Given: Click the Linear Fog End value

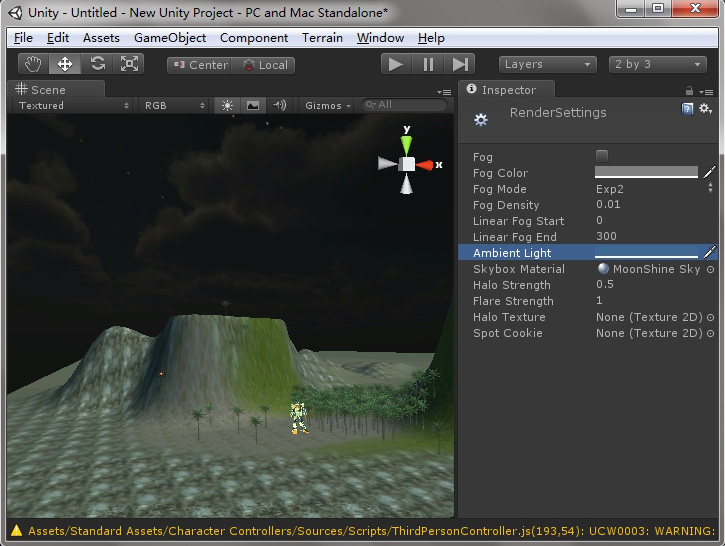Looking at the screenshot, I should click(x=655, y=236).
